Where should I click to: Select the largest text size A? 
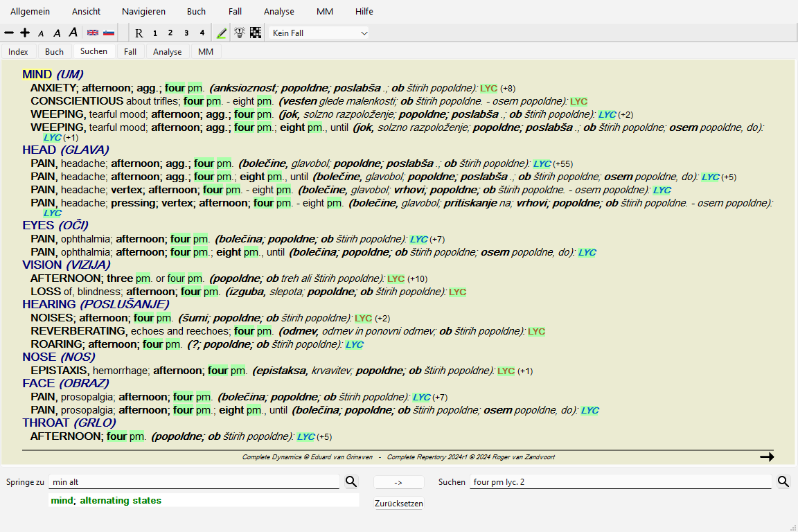point(73,33)
